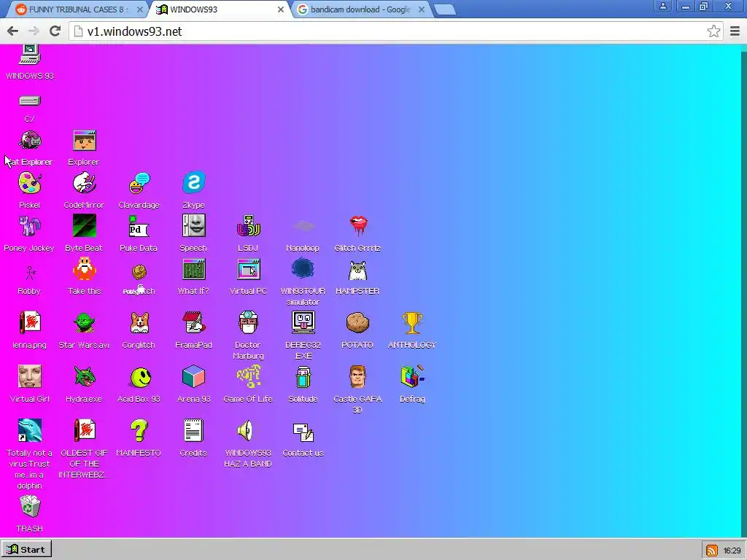Image resolution: width=747 pixels, height=560 pixels.
Task: Open the Explorer desktop icon
Action: coord(85,141)
